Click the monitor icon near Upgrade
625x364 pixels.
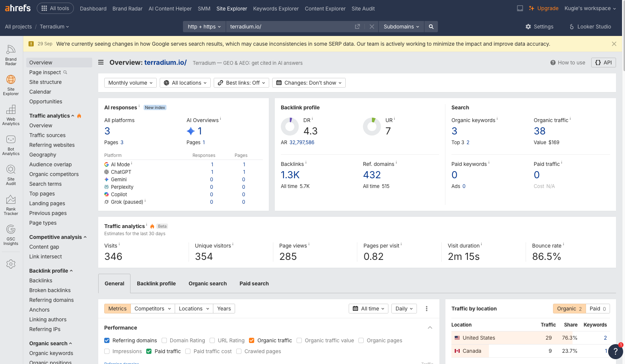(520, 8)
